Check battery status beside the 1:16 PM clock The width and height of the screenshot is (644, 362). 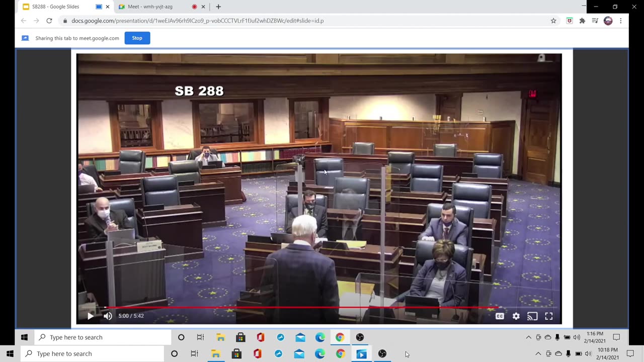click(567, 337)
